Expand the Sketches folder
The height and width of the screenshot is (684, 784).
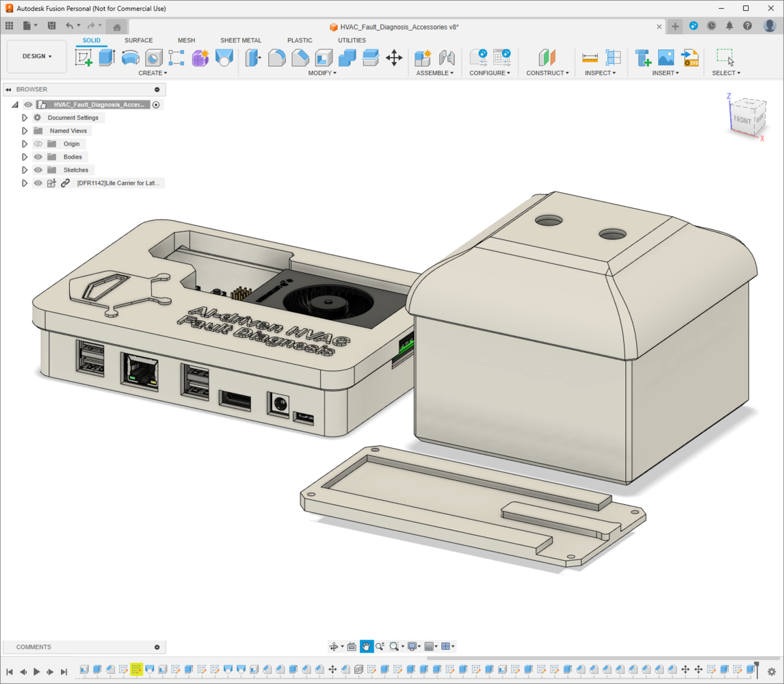[24, 170]
